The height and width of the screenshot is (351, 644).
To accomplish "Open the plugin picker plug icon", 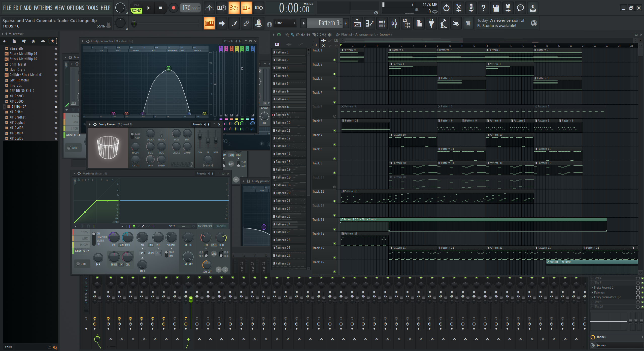I will (431, 23).
